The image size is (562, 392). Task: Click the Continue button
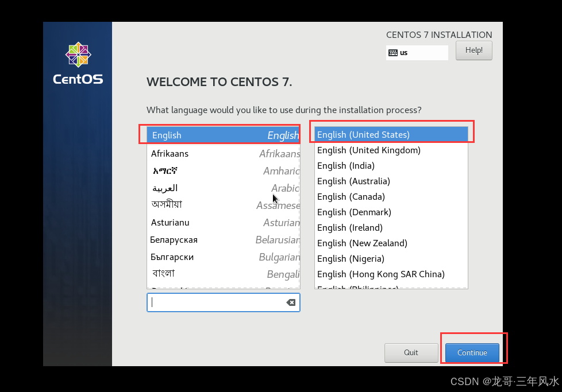point(472,352)
